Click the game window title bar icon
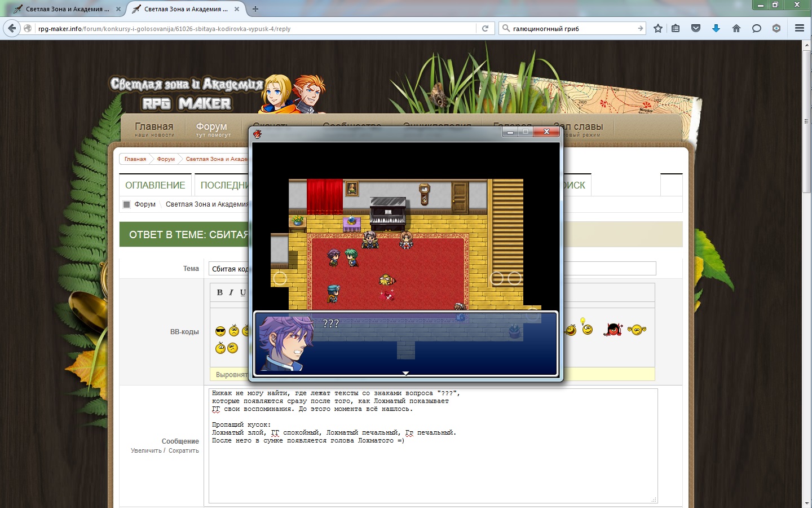 [x=258, y=134]
